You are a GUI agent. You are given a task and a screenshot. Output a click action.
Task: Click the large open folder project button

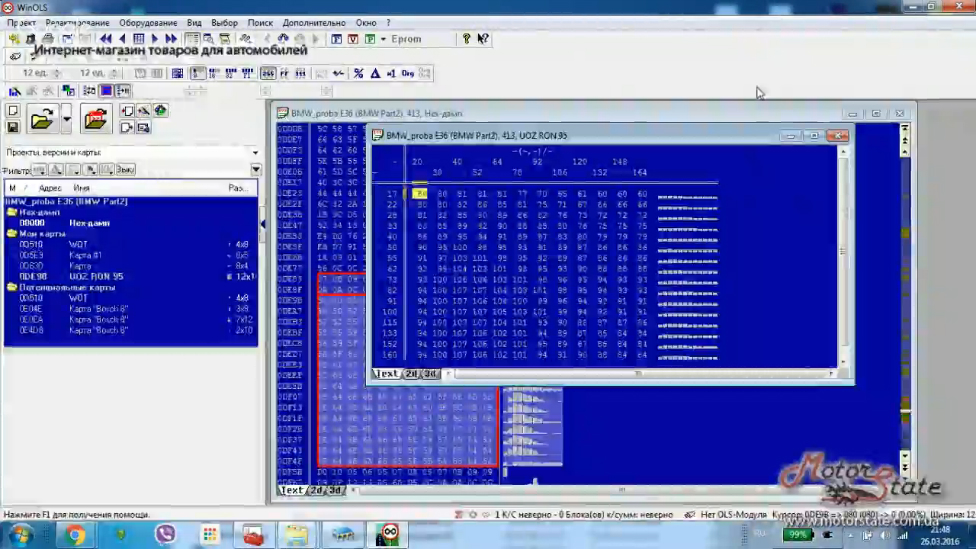point(42,119)
